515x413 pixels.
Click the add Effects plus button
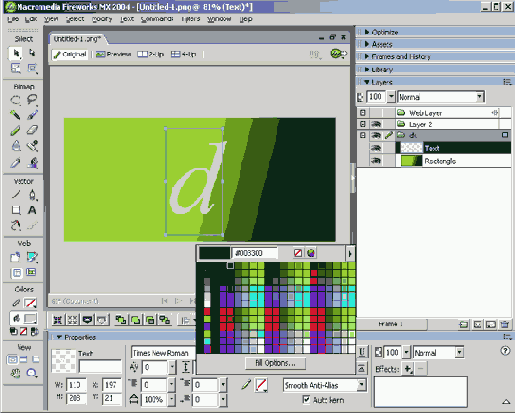(408, 369)
